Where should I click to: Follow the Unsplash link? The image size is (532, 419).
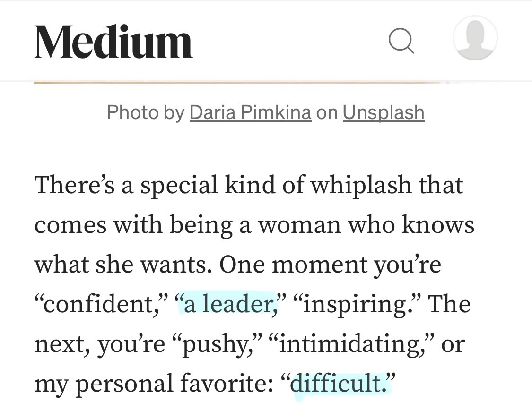pyautogui.click(x=384, y=112)
